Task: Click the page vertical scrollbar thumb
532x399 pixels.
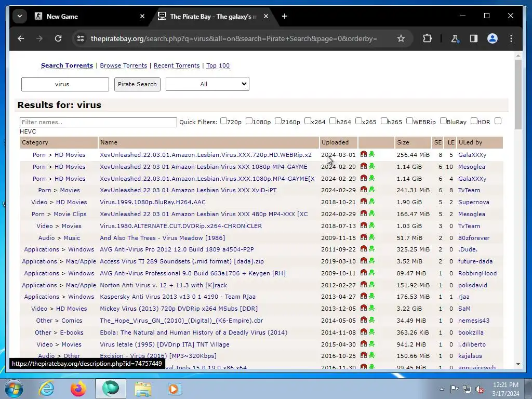Action: [x=518, y=95]
